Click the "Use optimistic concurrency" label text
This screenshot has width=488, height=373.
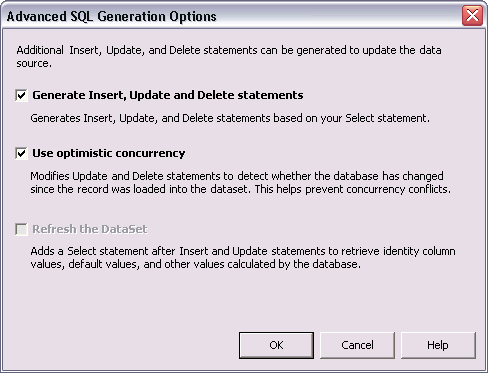click(109, 153)
